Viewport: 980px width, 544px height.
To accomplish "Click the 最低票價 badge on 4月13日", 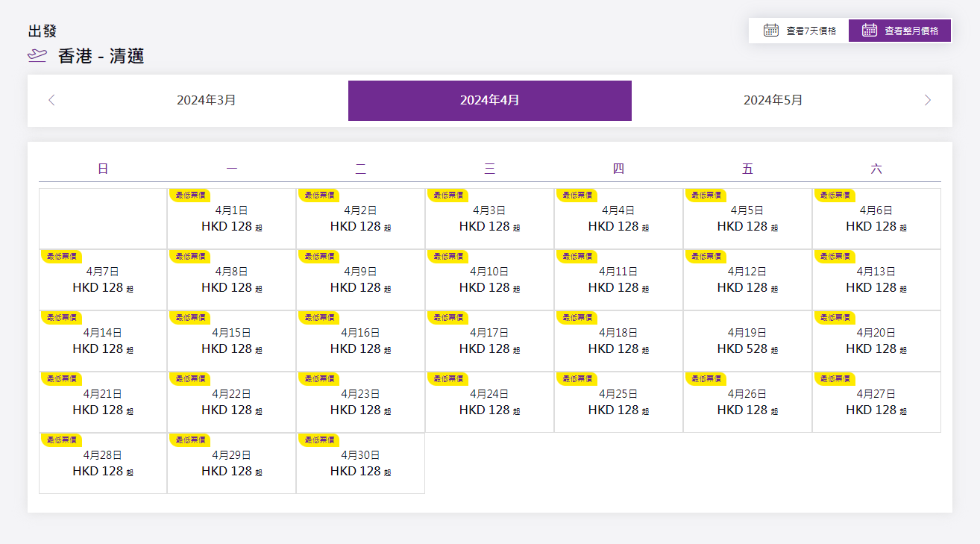I will click(835, 256).
